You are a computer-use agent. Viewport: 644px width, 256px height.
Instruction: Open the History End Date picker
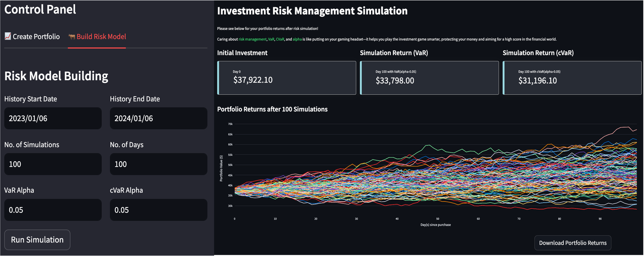click(158, 118)
